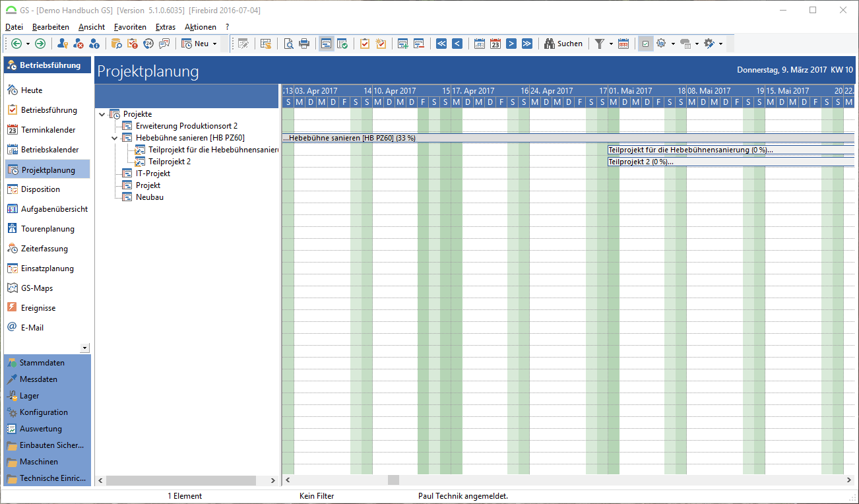Click the green forward arrow toolbar icon
This screenshot has height=504, width=859.
click(40, 44)
